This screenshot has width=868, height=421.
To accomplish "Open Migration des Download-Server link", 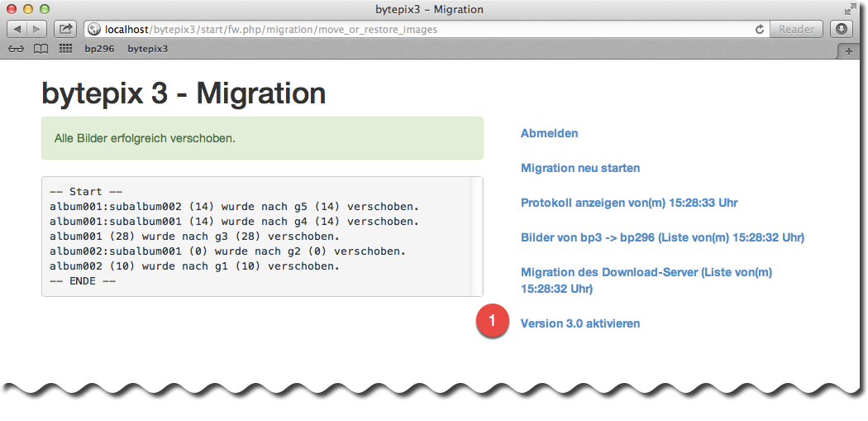I will point(646,280).
